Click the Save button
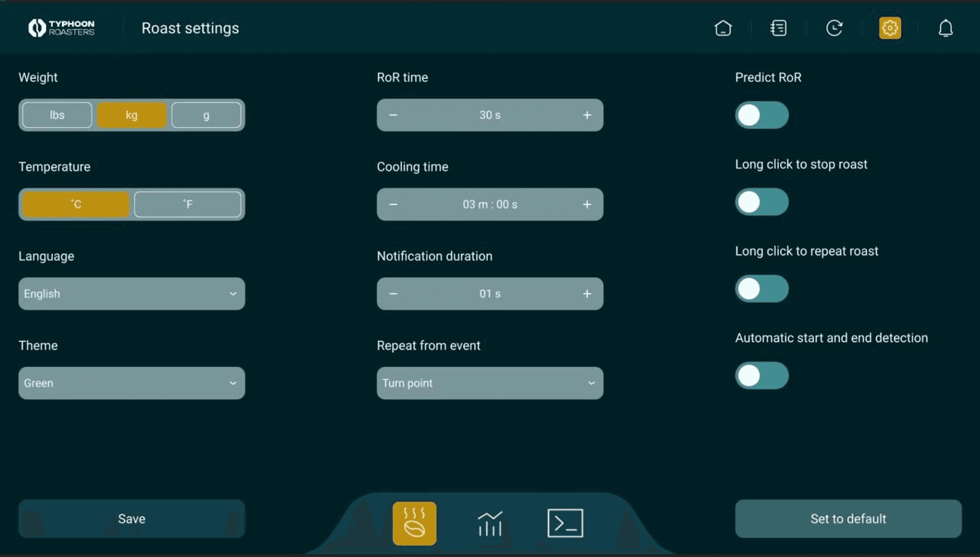This screenshot has width=980, height=557. click(132, 519)
